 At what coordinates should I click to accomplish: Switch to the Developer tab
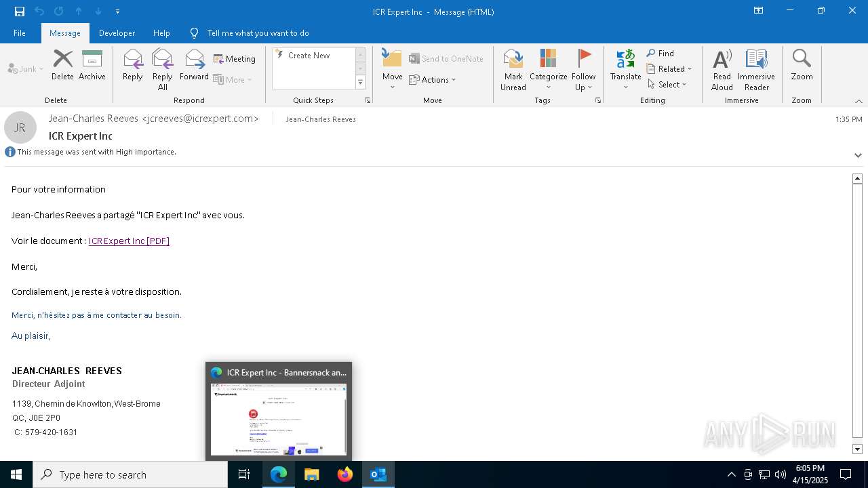pos(117,33)
